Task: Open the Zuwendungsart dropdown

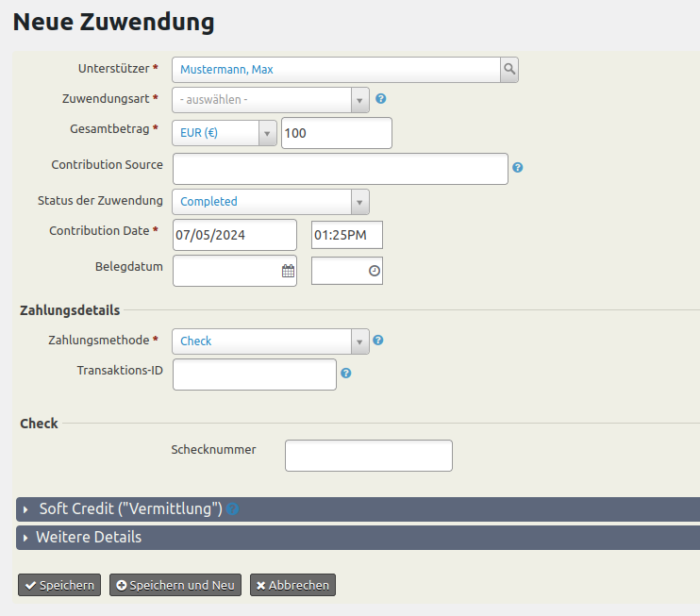Action: tap(271, 100)
